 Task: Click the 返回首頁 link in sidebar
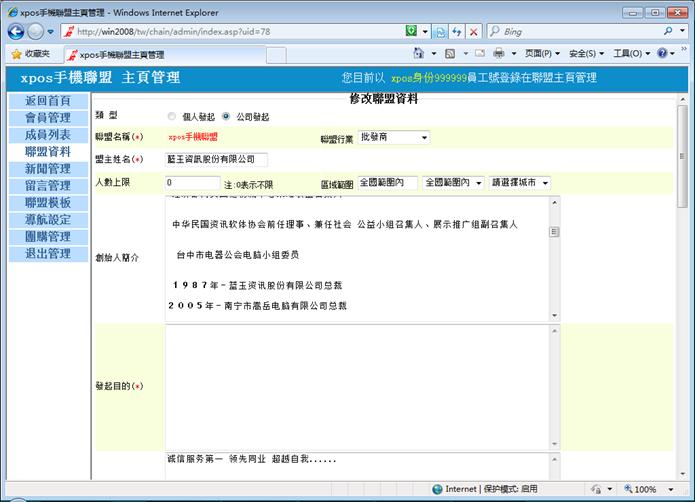click(x=47, y=101)
